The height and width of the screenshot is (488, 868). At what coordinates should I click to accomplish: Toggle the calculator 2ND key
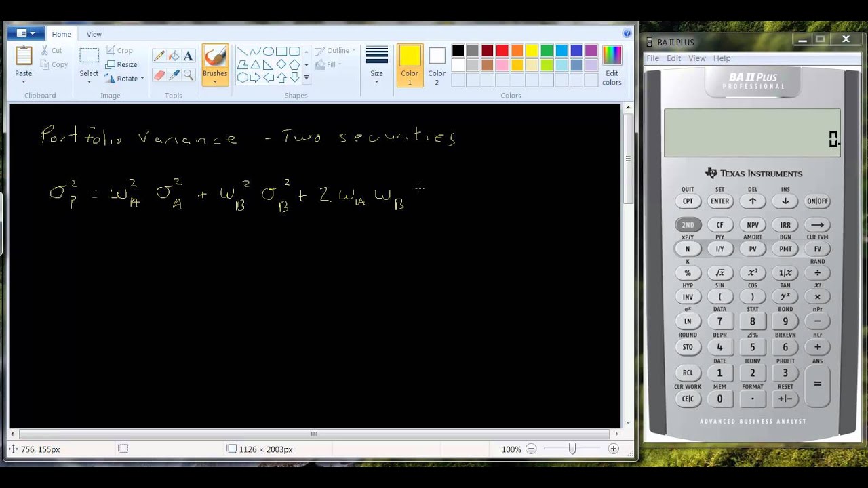(688, 225)
